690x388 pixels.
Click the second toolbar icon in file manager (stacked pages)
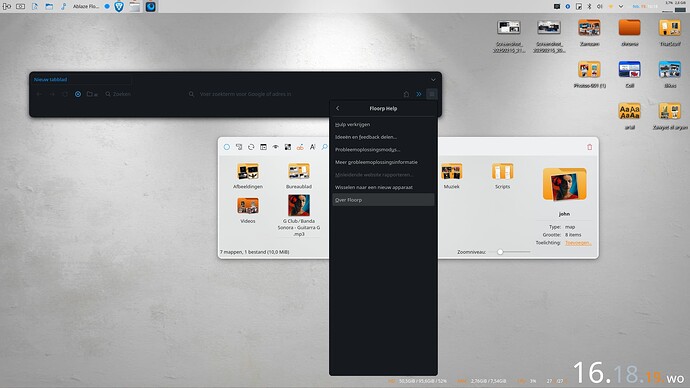coord(239,147)
